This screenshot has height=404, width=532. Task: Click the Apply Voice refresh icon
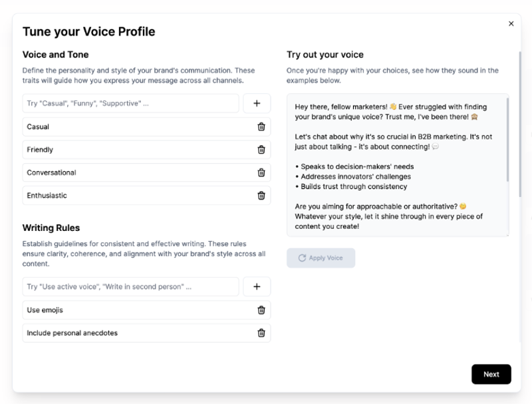[x=302, y=258]
